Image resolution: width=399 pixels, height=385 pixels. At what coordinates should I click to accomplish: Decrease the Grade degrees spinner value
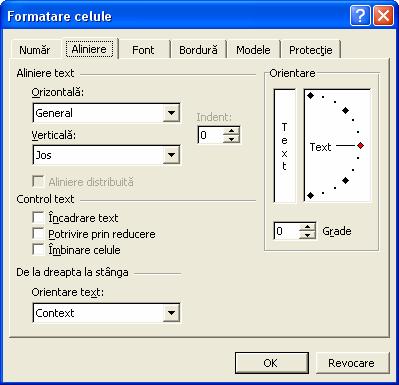307,235
